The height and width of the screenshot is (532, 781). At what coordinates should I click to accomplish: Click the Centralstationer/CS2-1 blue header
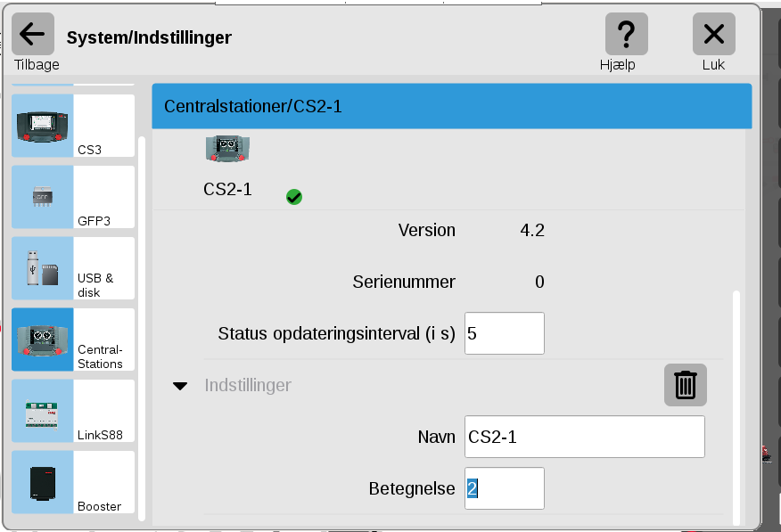pos(452,106)
